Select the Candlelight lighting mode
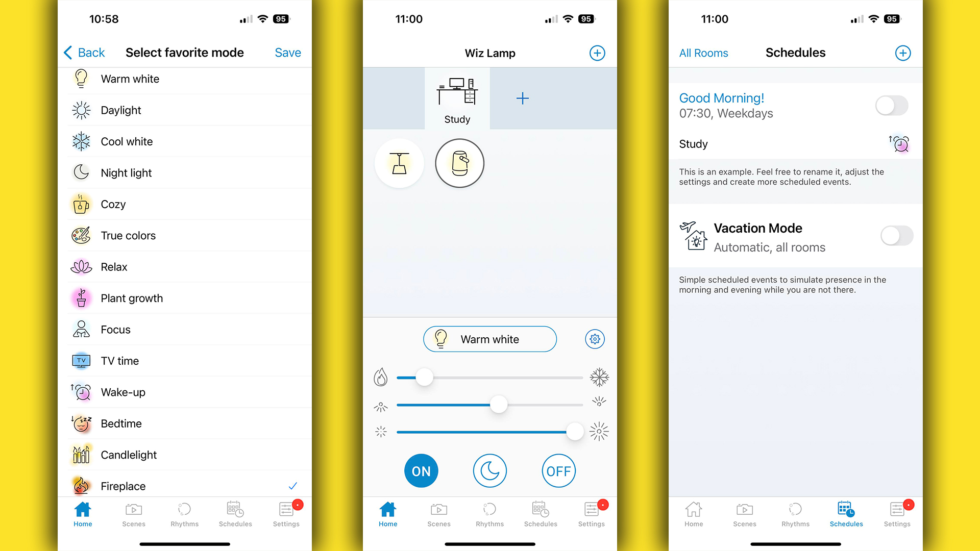Viewport: 980px width, 551px height. [x=129, y=455]
